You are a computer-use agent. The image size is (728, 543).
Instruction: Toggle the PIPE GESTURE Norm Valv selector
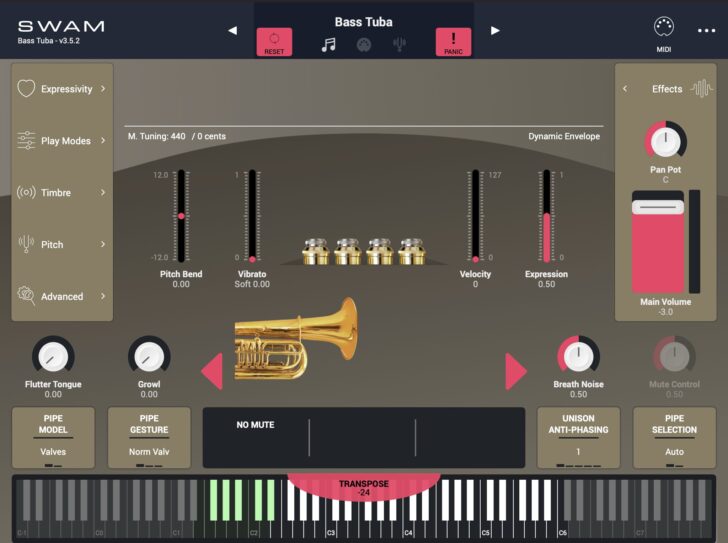[149, 437]
